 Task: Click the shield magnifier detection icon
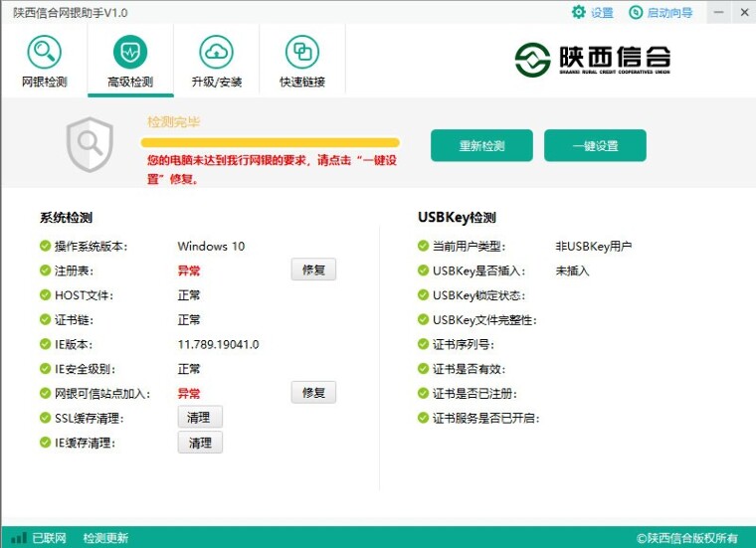pyautogui.click(x=90, y=144)
